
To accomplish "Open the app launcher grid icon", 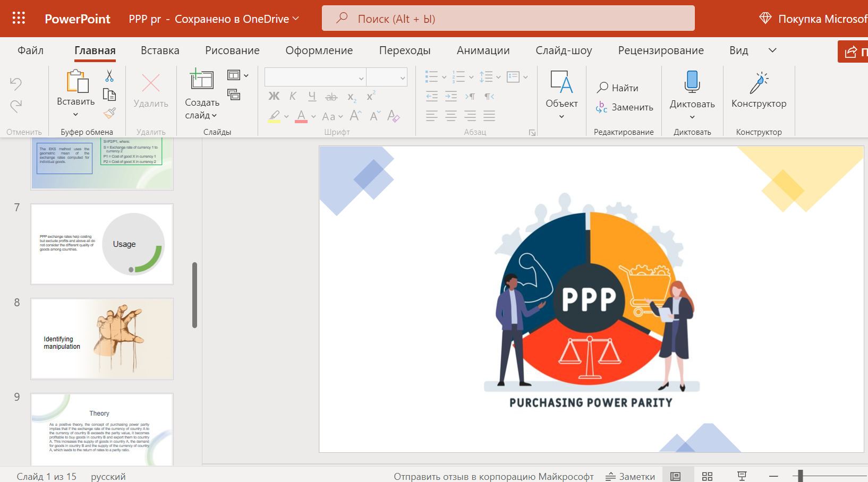I will (x=19, y=19).
